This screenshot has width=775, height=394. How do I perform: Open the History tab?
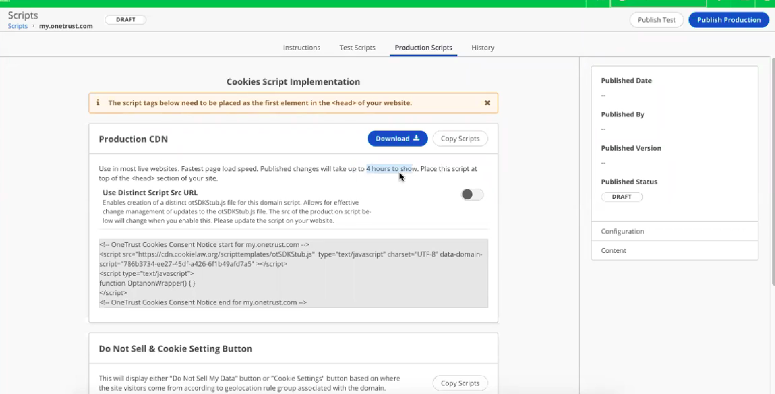click(483, 47)
